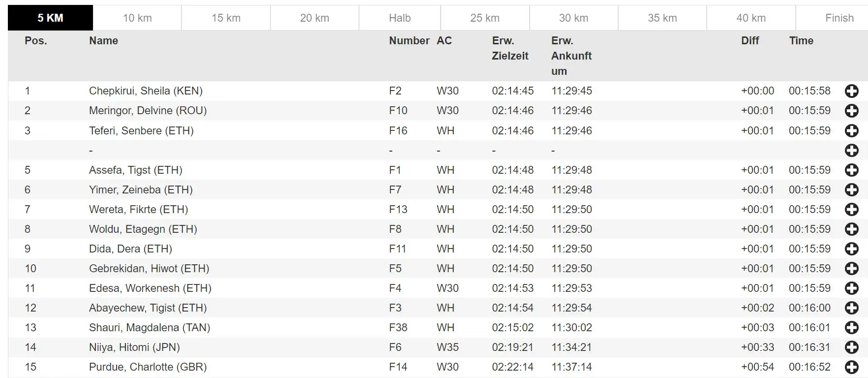Click plus icon for Assefa, Tigst
868x378 pixels.
pyautogui.click(x=851, y=170)
